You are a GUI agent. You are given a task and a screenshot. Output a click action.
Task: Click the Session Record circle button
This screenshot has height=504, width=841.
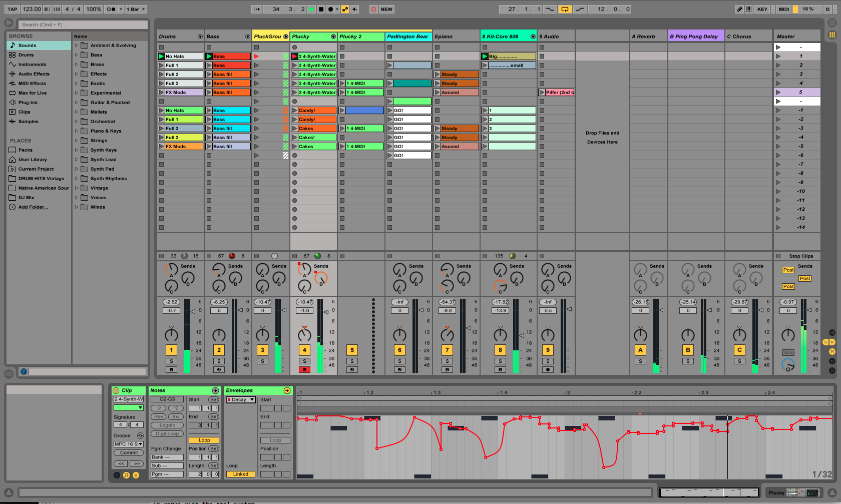click(x=373, y=9)
